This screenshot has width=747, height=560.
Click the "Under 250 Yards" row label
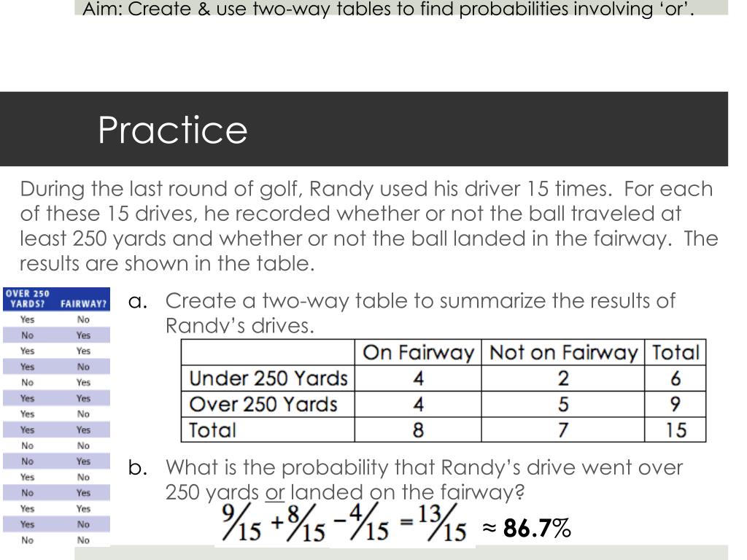pyautogui.click(x=268, y=378)
